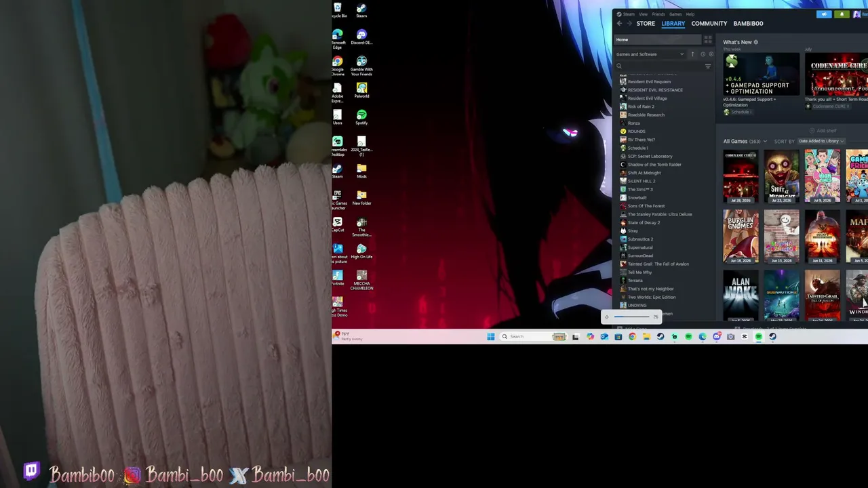868x488 pixels.
Task: Open Subnautica 2 game cover
Action: point(781,295)
